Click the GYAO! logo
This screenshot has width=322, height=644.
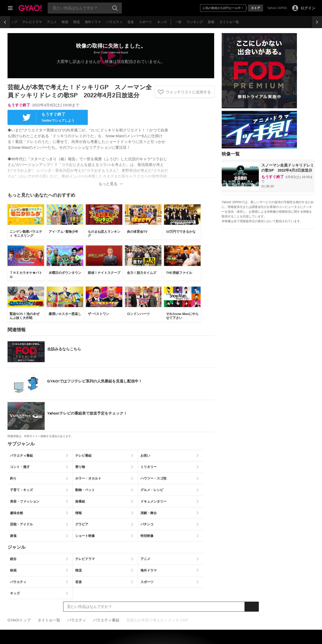[30, 8]
